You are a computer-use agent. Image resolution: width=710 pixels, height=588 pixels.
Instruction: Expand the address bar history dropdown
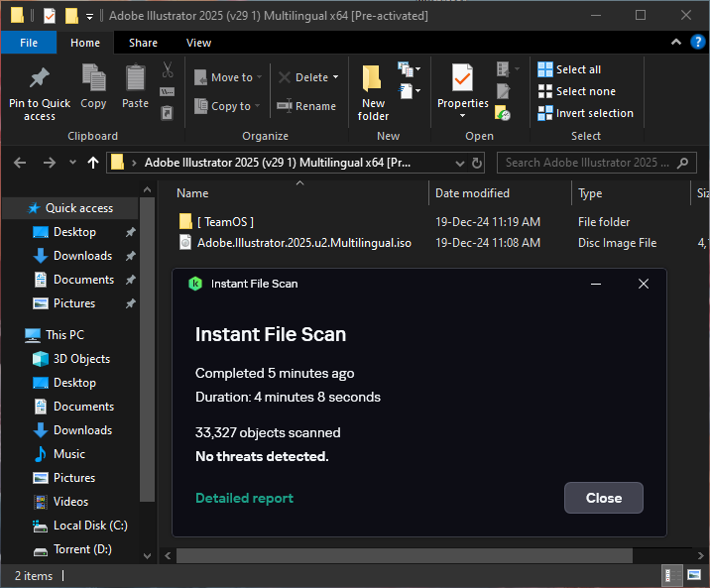pos(460,163)
